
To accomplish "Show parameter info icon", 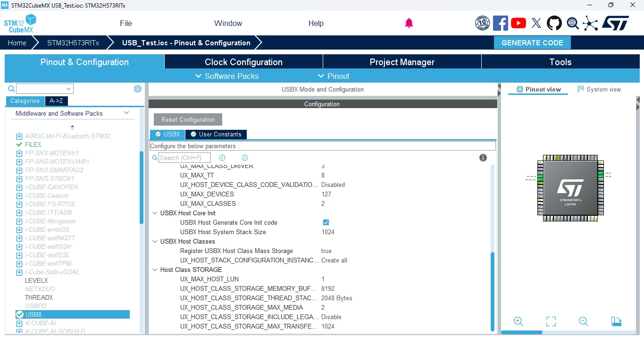I will (483, 158).
